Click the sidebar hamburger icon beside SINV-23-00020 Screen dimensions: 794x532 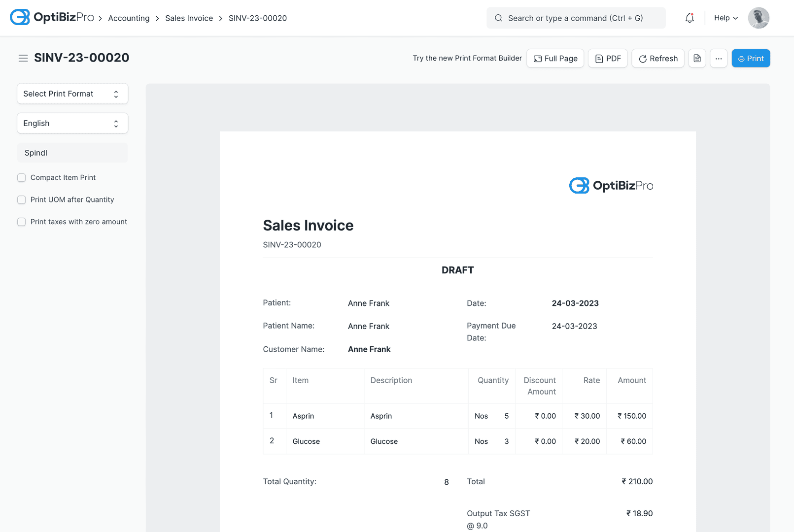tap(23, 58)
